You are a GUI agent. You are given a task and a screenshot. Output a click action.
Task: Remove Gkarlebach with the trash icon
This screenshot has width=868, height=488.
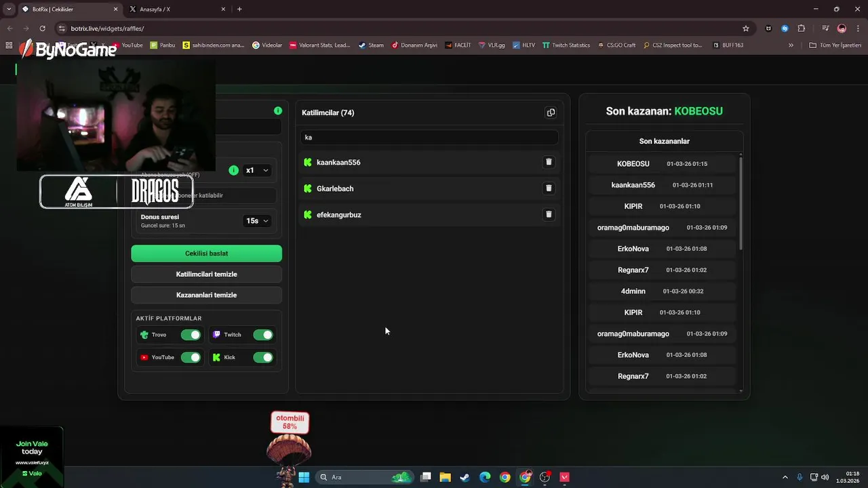(x=549, y=188)
